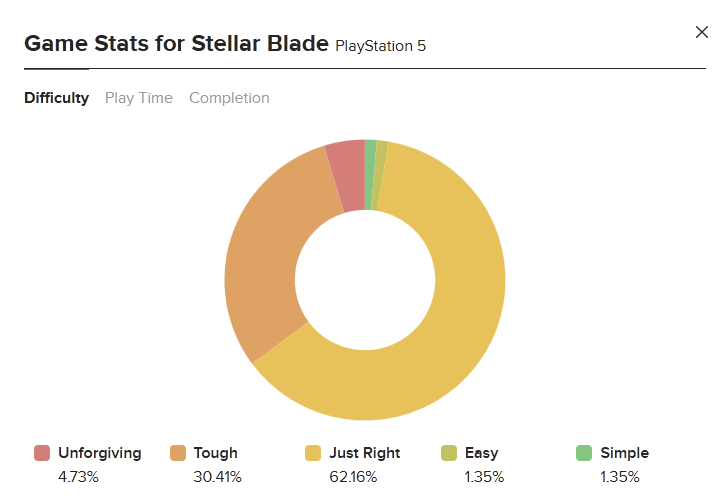
Task: Select the Just Right legend label
Action: click(x=365, y=453)
